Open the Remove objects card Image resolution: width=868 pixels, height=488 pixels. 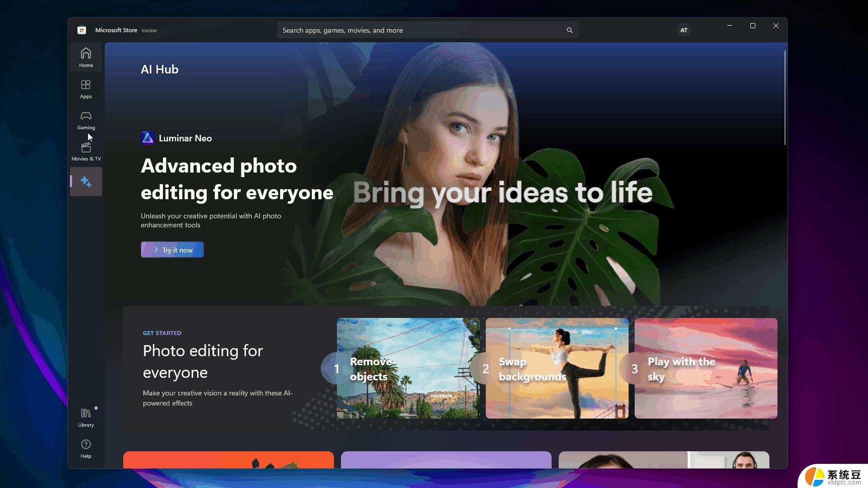coord(408,368)
